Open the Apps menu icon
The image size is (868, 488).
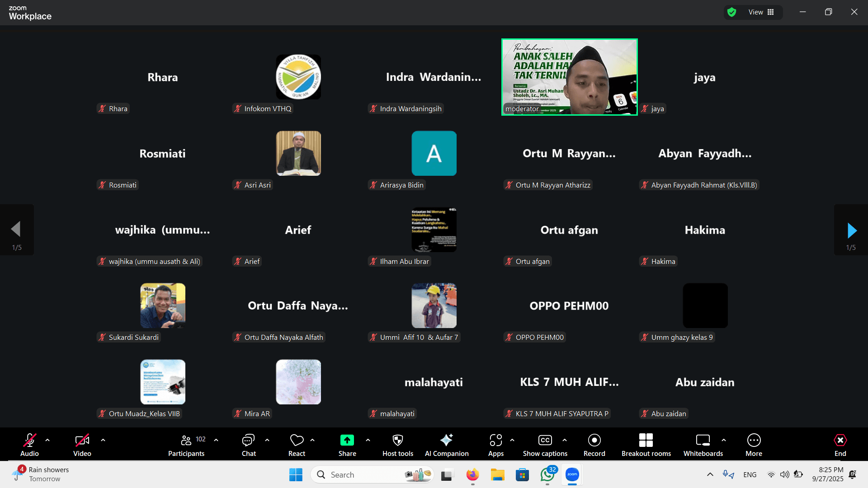pos(495,440)
